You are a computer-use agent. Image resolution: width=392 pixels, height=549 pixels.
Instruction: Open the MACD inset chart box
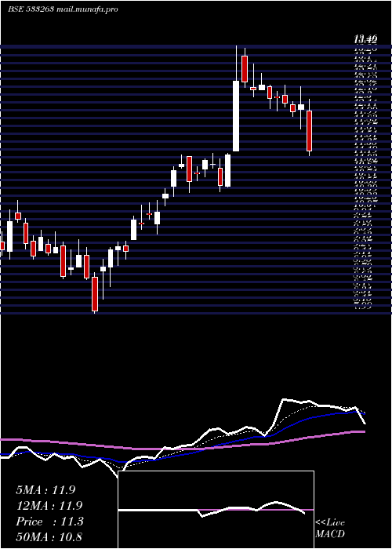coord(216,510)
